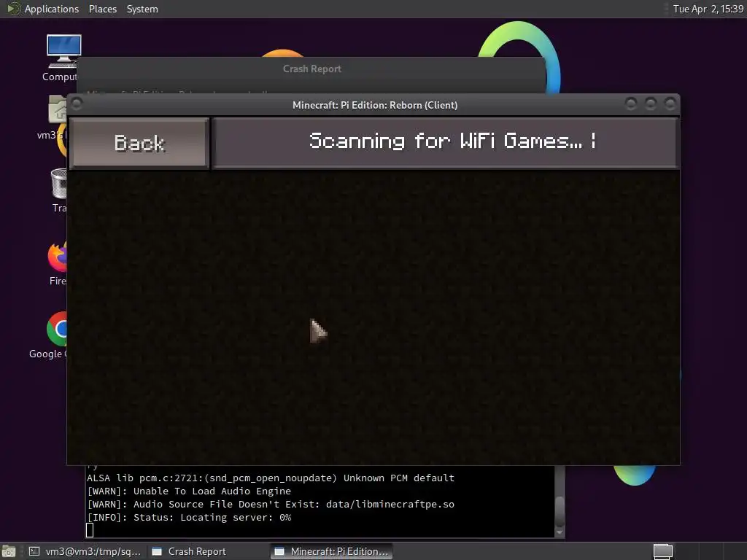Click the terminal line 'Unable To Load Audio Engine'
The image size is (747, 560).
189,491
